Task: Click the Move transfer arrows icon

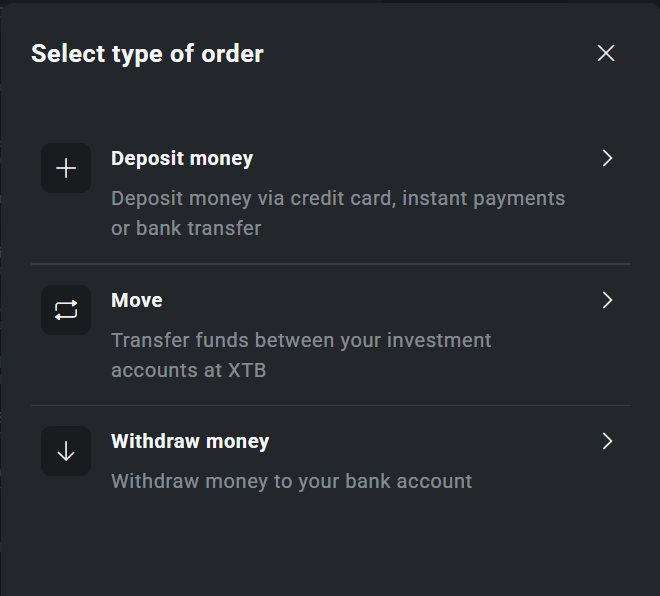Action: point(66,310)
